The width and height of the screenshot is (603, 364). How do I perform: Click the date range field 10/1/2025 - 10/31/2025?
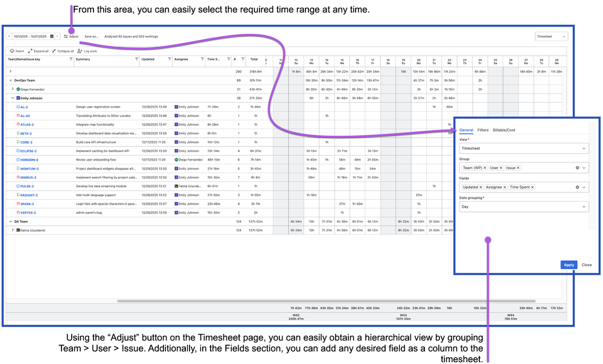(x=30, y=37)
